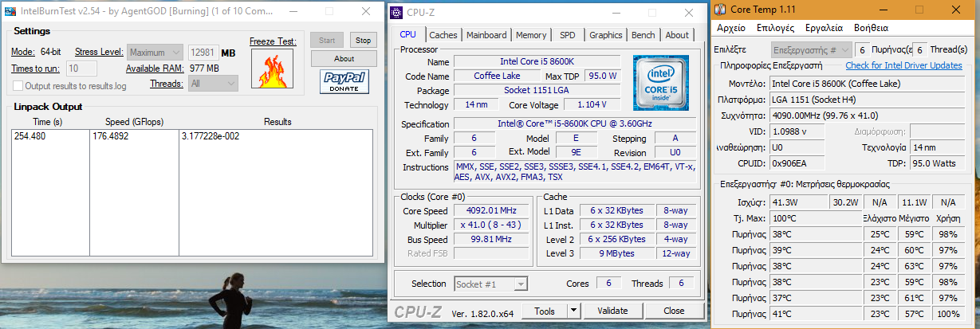
Task: Click the CPU-Z title bar icon
Action: coord(398,12)
